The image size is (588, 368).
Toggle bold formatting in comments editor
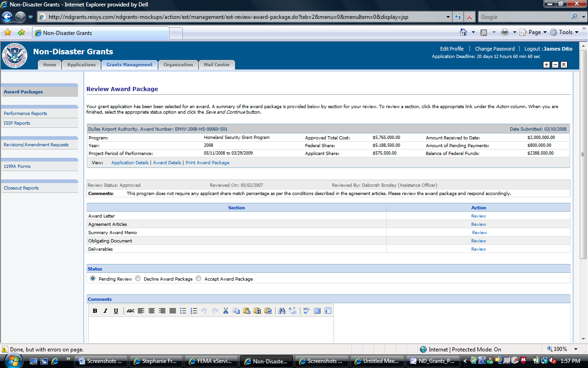point(95,311)
